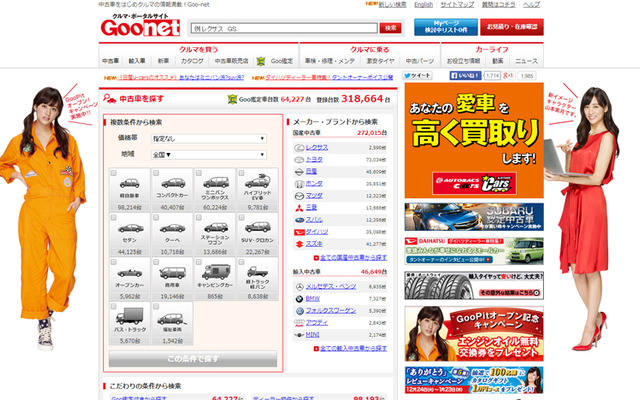Click the バス・トラック truck icon
The height and width of the screenshot is (400, 640).
point(130,316)
